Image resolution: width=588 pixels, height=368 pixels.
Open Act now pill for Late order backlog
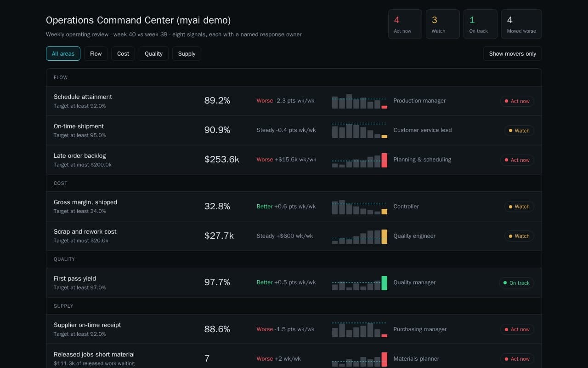pyautogui.click(x=517, y=160)
